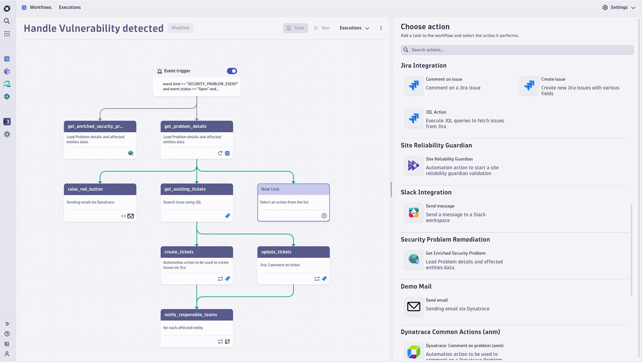Click the Search actions input field
This screenshot has height=362, width=644.
tap(517, 50)
